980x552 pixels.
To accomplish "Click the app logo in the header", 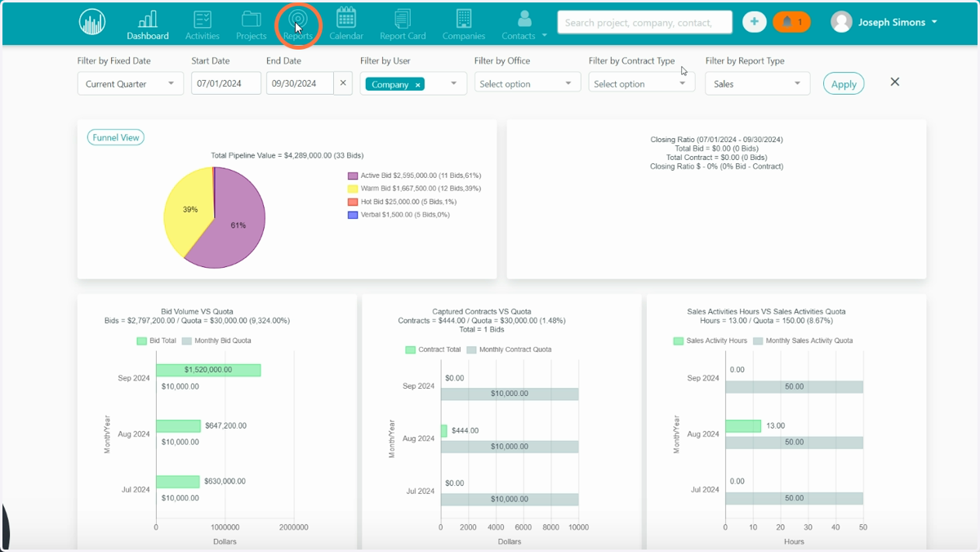I will [x=92, y=22].
